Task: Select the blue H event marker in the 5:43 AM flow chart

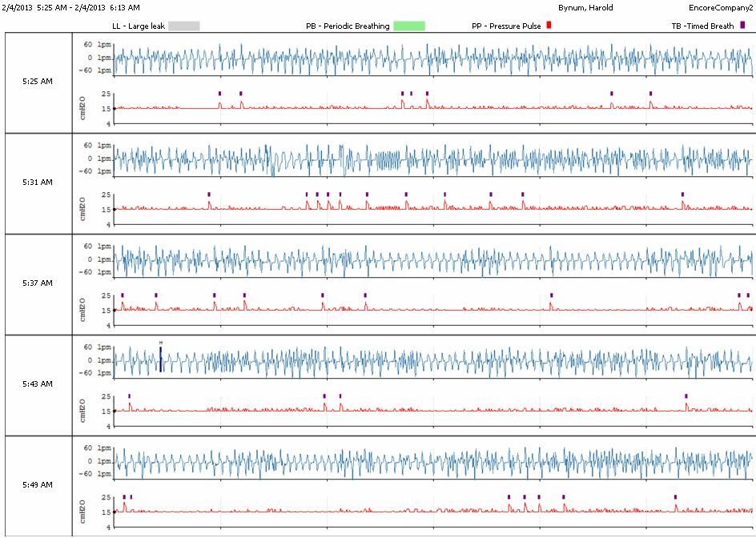Action: coord(161,358)
